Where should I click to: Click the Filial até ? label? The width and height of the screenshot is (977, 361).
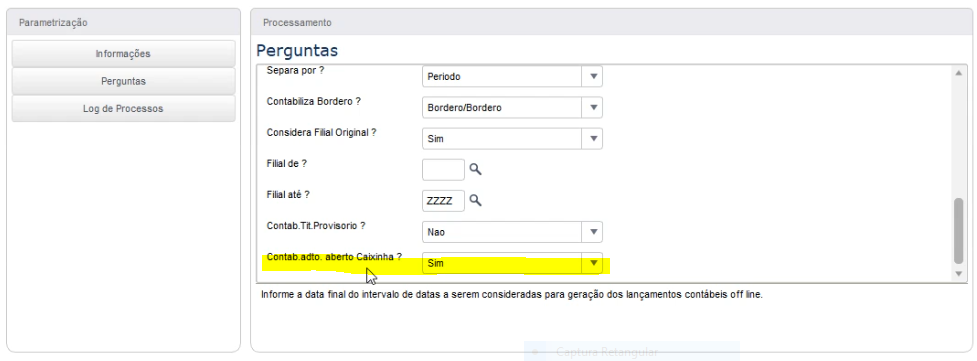[288, 194]
